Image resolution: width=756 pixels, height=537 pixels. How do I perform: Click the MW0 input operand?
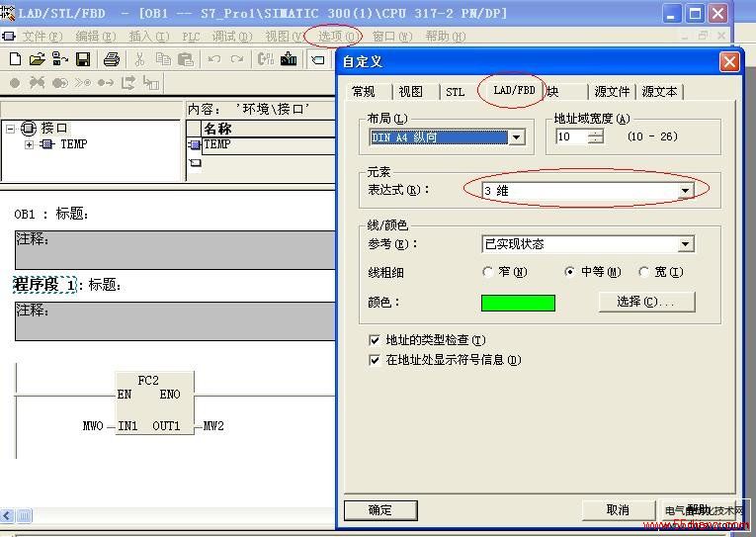coord(93,426)
